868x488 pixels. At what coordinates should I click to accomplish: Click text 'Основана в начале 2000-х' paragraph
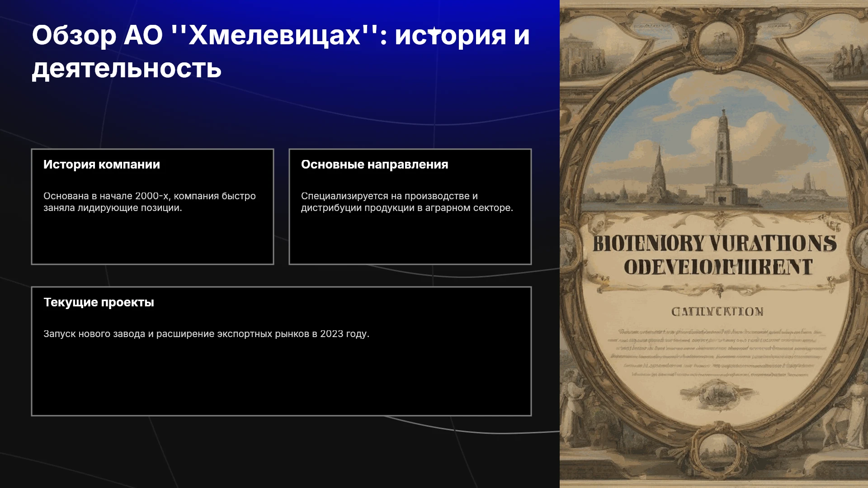pyautogui.click(x=150, y=202)
